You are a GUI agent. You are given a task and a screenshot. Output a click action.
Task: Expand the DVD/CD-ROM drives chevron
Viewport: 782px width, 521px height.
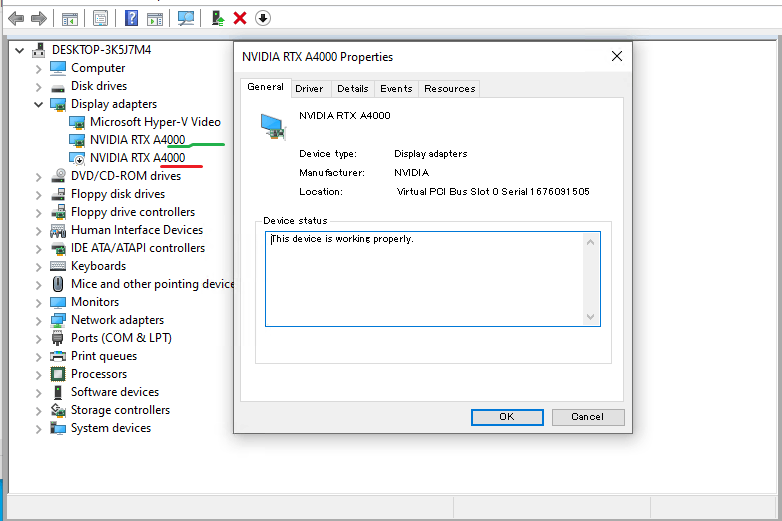[38, 176]
